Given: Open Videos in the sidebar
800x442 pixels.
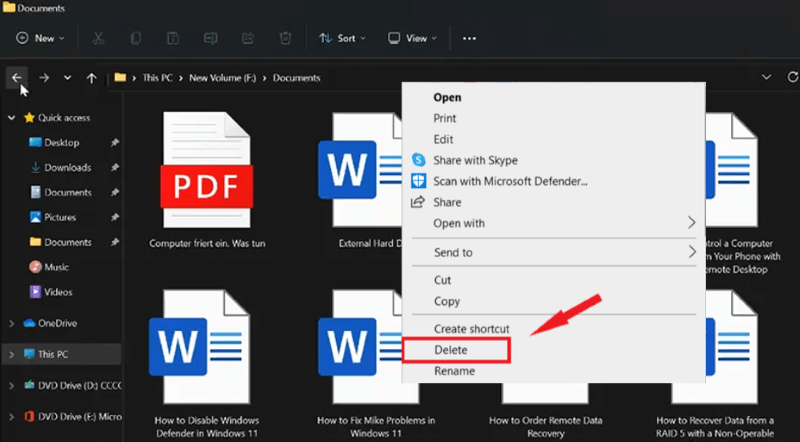Looking at the screenshot, I should 61,292.
